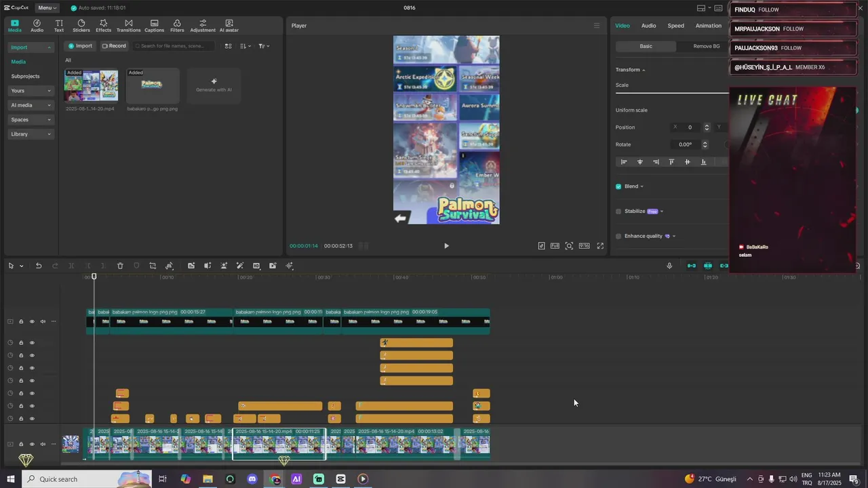The height and width of the screenshot is (488, 868).
Task: Increment the Rotate value stepper
Action: tap(705, 142)
